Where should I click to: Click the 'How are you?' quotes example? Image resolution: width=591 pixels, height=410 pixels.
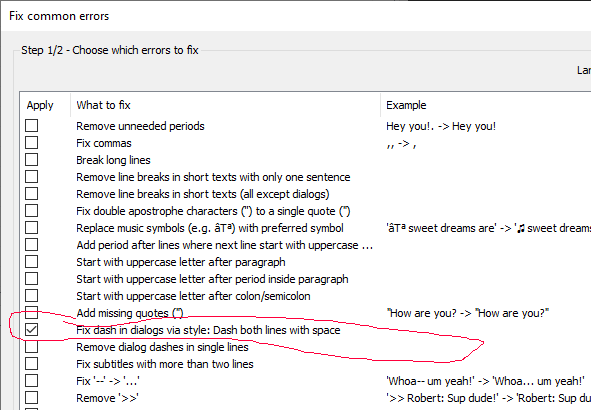tap(467, 313)
